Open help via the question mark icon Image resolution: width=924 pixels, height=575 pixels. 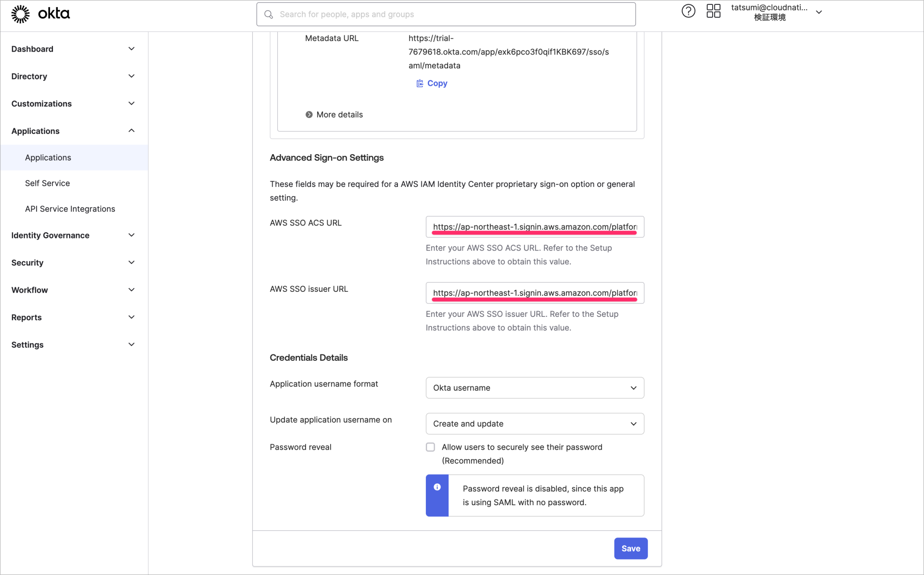(688, 11)
